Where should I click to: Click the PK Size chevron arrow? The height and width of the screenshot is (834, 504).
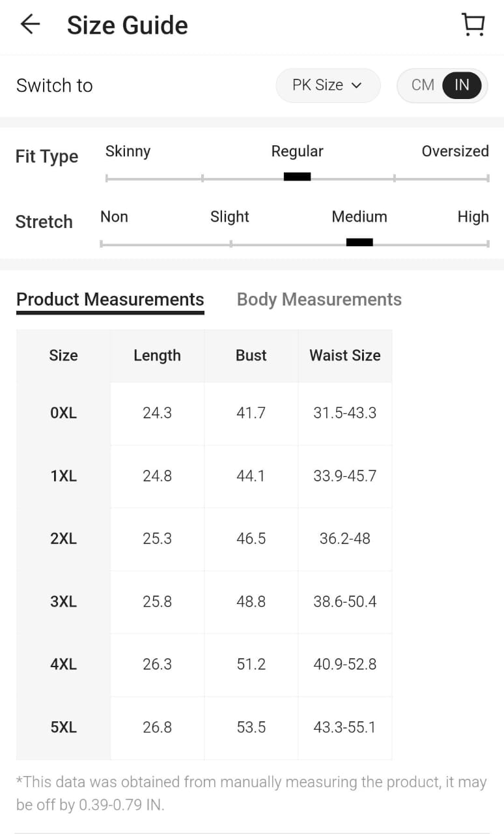click(356, 86)
